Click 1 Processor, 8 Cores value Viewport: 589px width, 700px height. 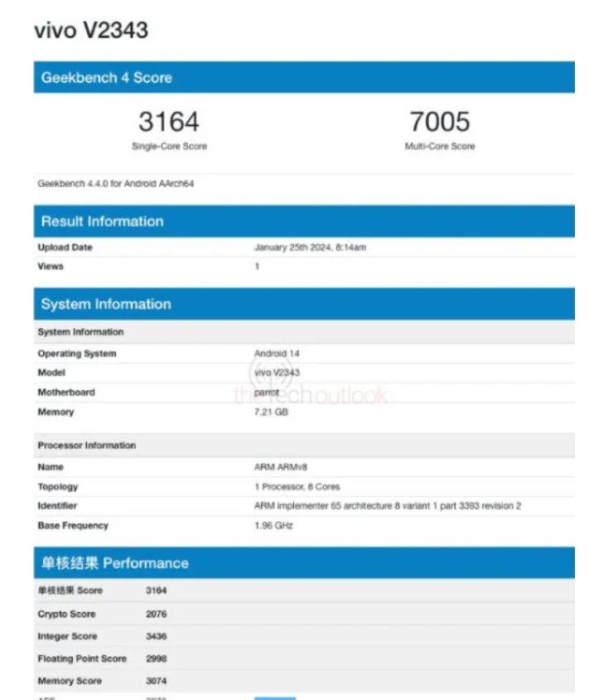point(297,487)
